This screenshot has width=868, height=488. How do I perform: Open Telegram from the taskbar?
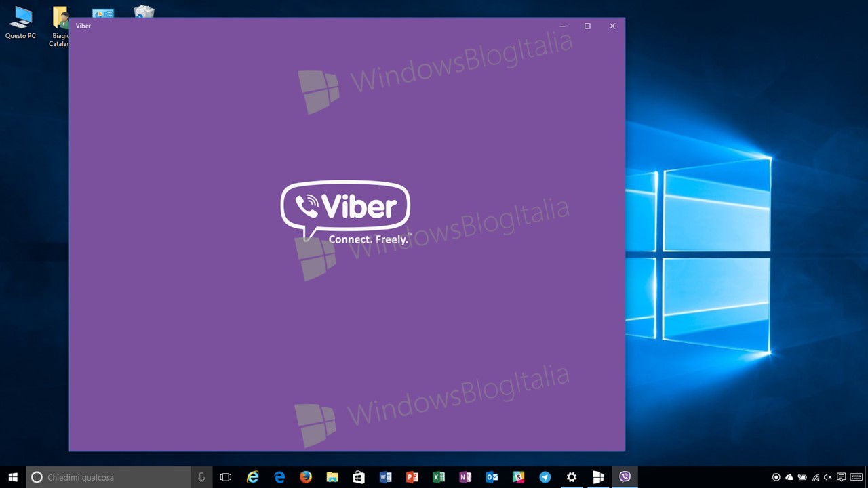click(x=545, y=477)
